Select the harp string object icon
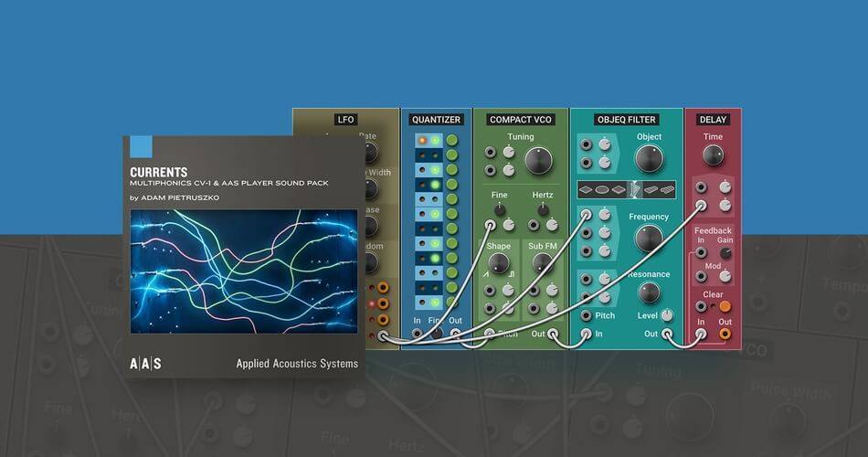 [x=635, y=189]
